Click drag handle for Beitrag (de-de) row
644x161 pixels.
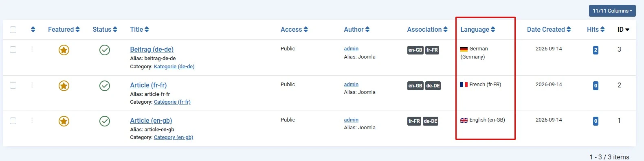[32, 49]
